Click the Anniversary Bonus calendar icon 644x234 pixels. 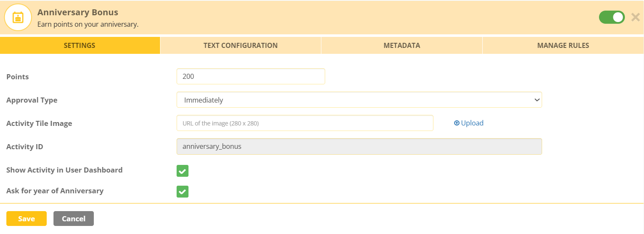(18, 17)
